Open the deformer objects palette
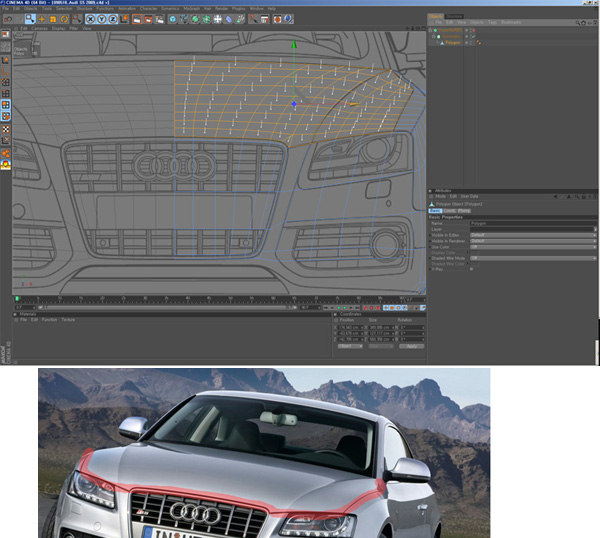Viewport: 600px width, 538px height. [228, 19]
